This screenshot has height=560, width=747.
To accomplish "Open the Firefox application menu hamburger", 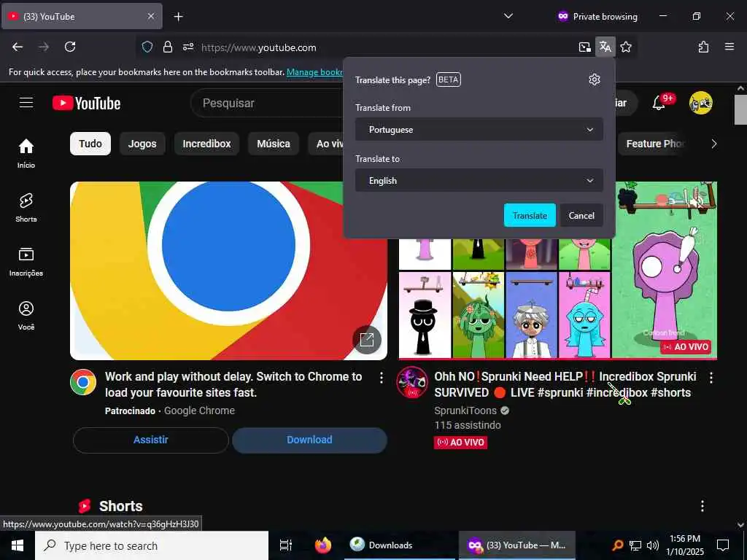I will click(729, 47).
